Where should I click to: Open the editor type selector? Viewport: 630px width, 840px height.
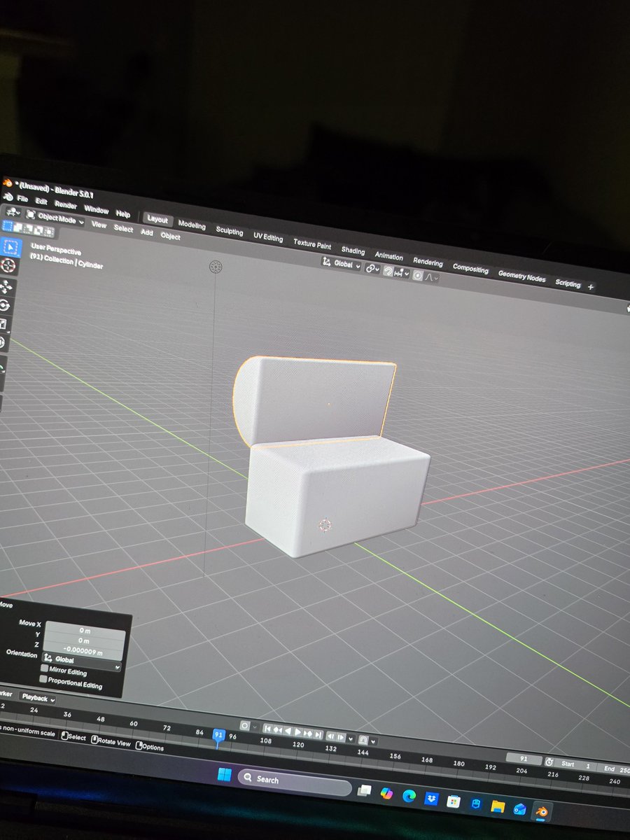(x=14, y=213)
